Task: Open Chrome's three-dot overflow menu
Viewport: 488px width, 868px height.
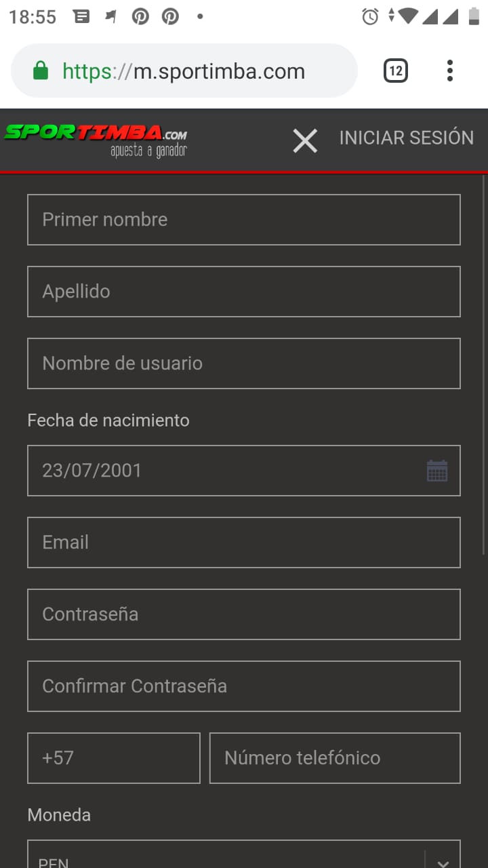Action: click(x=449, y=71)
